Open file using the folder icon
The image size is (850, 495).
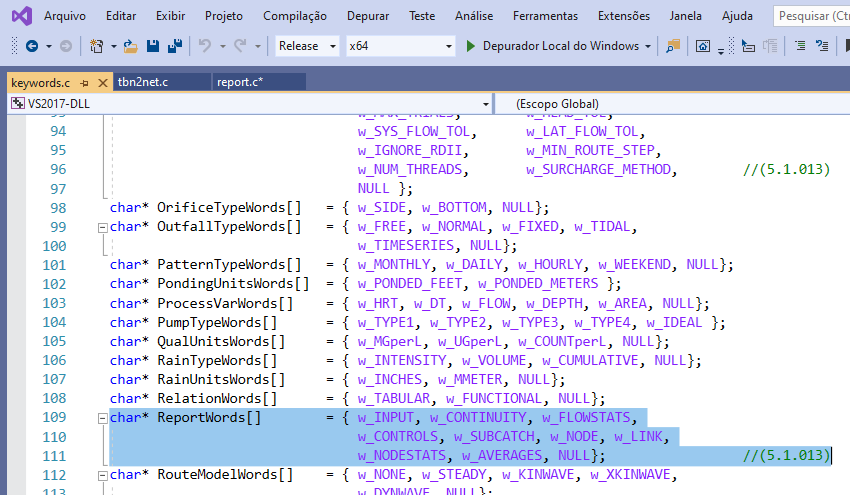point(130,46)
